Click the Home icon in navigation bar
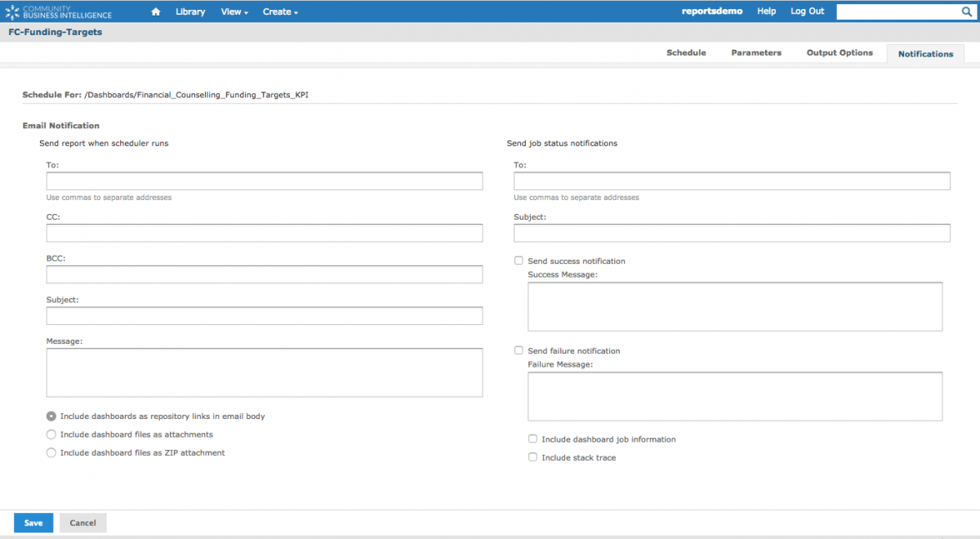980x539 pixels. coord(156,11)
